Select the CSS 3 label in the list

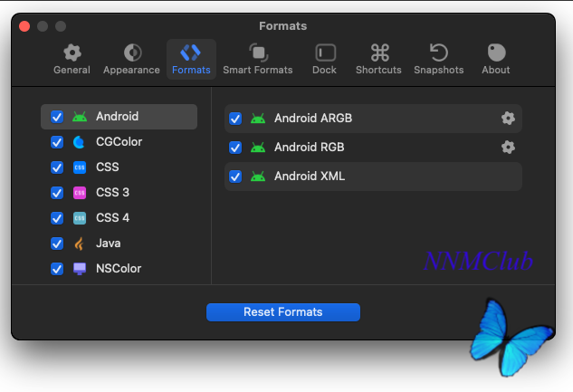point(112,193)
